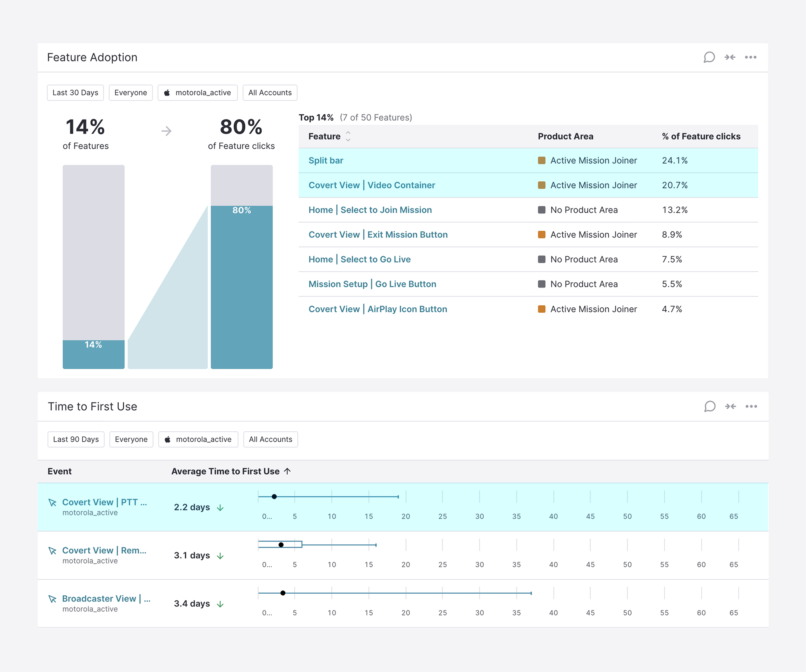806x672 pixels.
Task: Click orange swatch beside Exit Mission Button row
Action: [541, 234]
